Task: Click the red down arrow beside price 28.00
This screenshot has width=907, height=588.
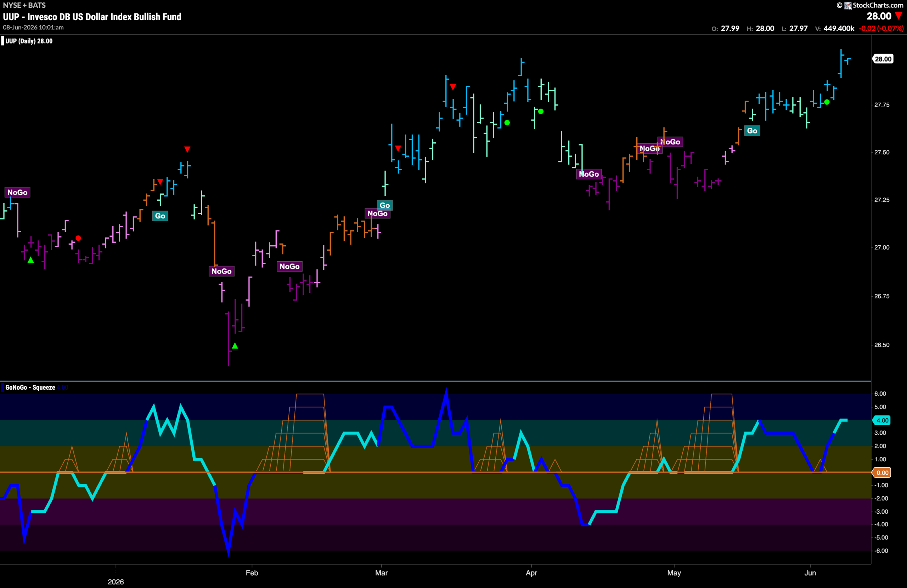Action: (x=899, y=16)
